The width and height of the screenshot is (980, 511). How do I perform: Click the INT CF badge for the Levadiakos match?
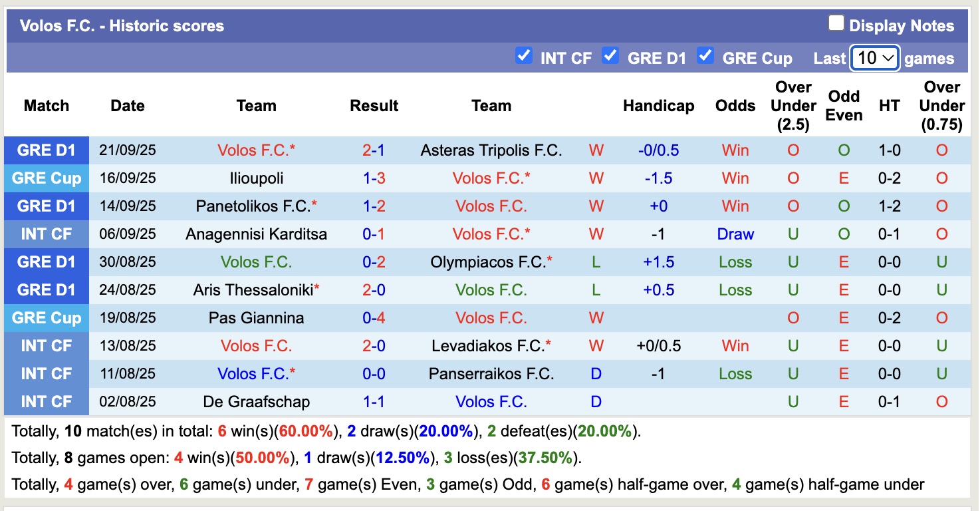[45, 345]
